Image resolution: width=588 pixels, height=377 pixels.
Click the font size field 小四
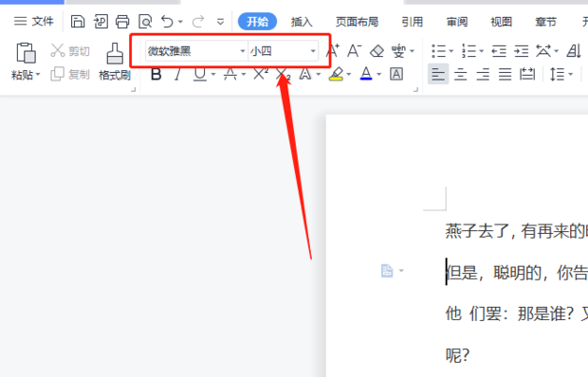point(279,51)
